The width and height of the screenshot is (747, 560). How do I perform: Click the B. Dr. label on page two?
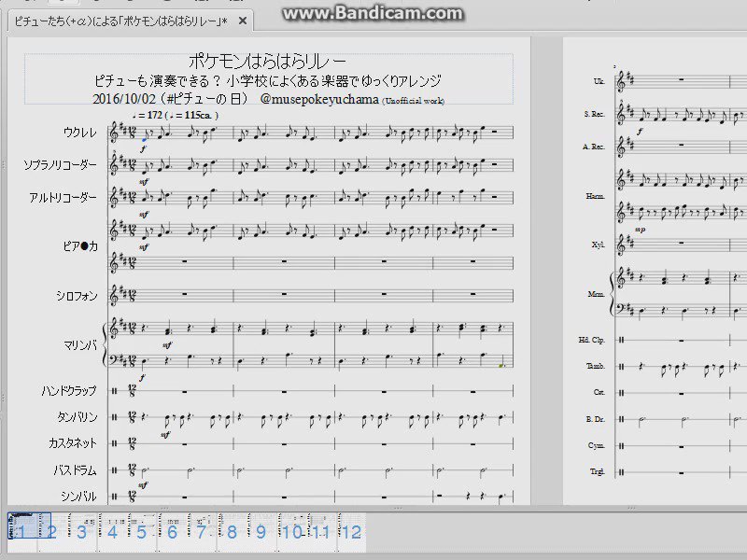coord(596,419)
